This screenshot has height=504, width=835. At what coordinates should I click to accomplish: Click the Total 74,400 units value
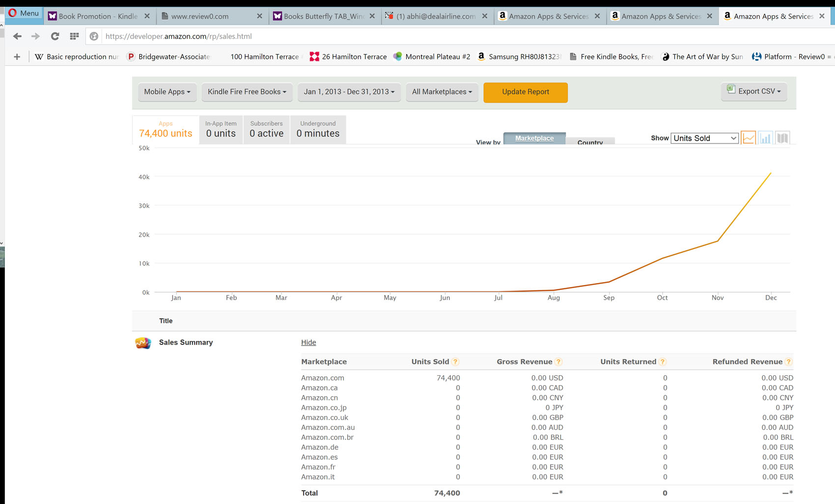(x=447, y=493)
